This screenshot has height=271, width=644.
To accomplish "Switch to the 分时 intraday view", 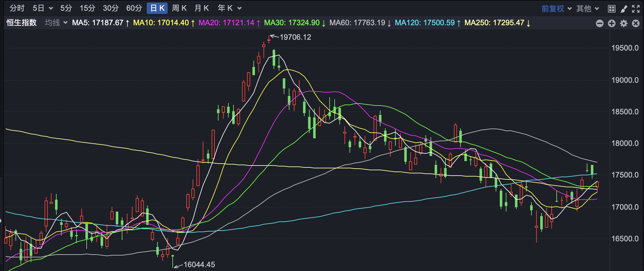I will pyautogui.click(x=17, y=8).
